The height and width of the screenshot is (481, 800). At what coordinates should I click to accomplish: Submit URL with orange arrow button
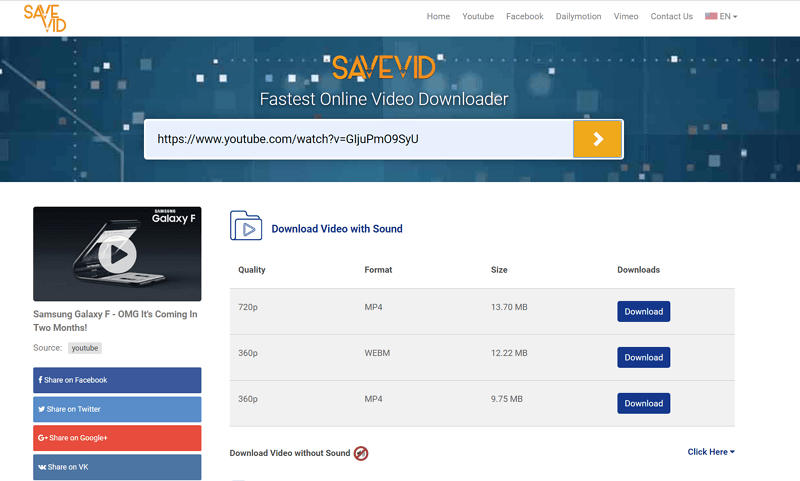pos(597,139)
